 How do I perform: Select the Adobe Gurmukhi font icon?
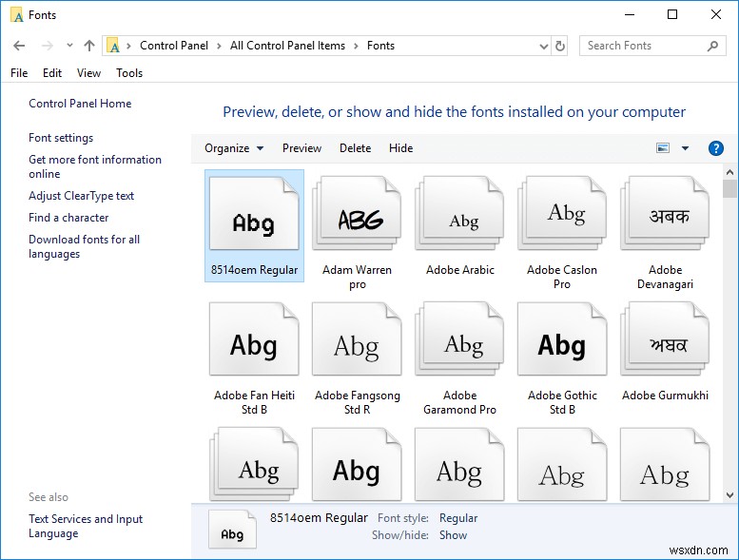pyautogui.click(x=665, y=346)
